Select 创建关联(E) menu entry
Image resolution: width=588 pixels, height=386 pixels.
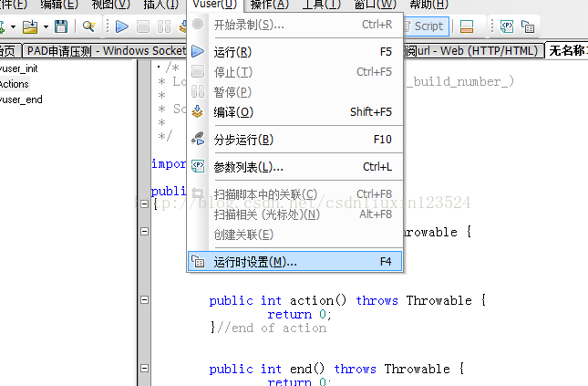click(295, 235)
